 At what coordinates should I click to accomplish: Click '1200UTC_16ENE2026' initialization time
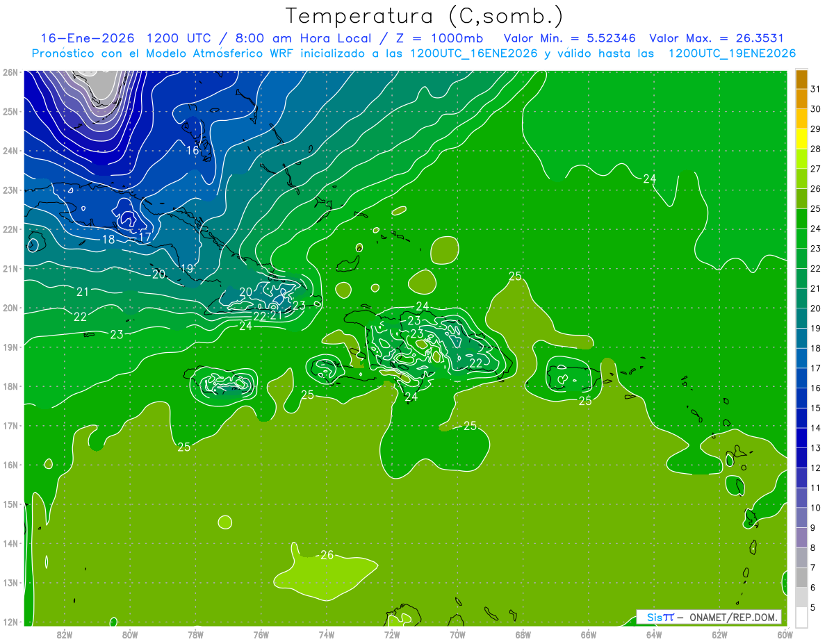[x=473, y=53]
